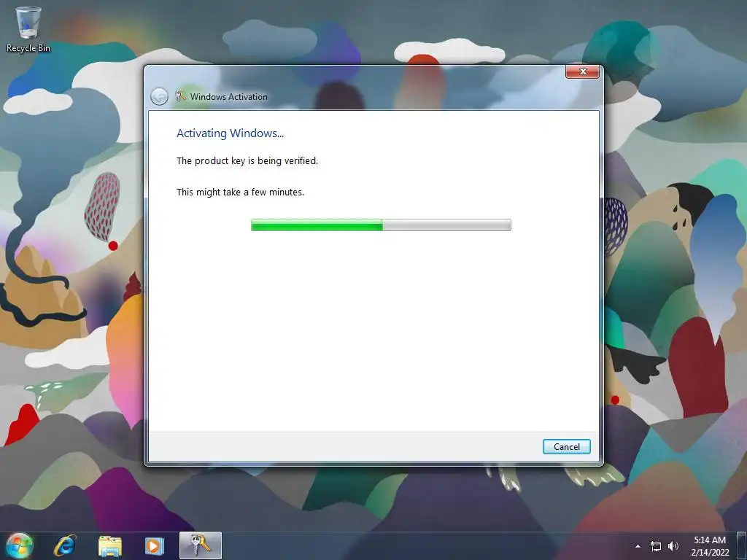Image resolution: width=747 pixels, height=560 pixels.
Task: Click the back arrow in Windows Activation
Action: [159, 97]
